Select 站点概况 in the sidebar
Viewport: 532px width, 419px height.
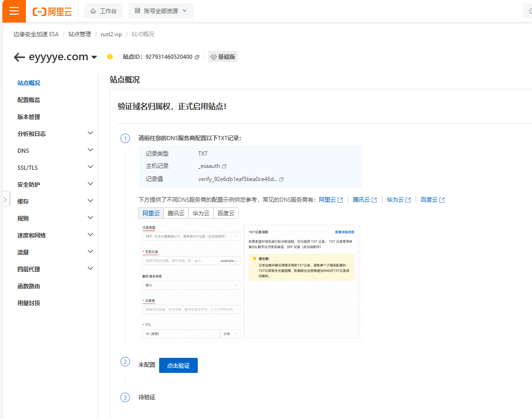(29, 83)
